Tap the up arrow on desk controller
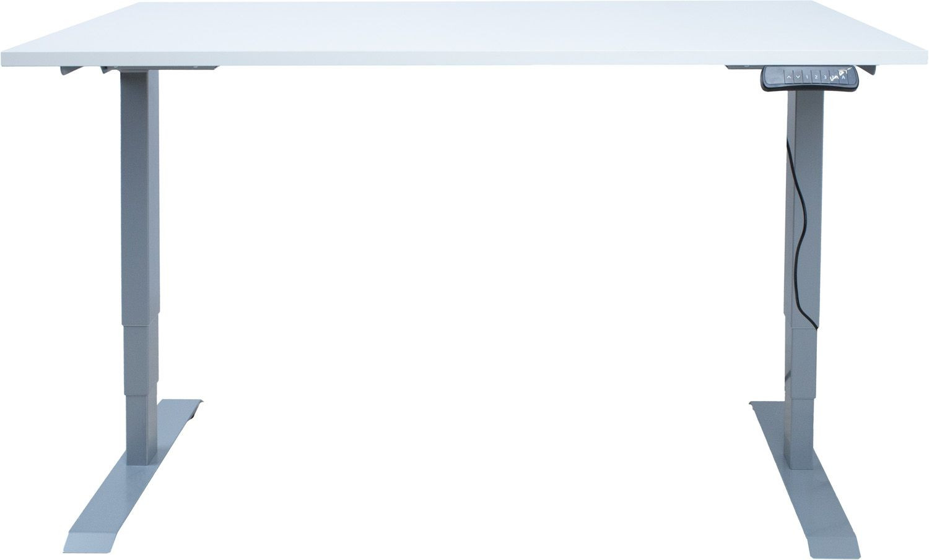The height and width of the screenshot is (560, 929). 789,77
